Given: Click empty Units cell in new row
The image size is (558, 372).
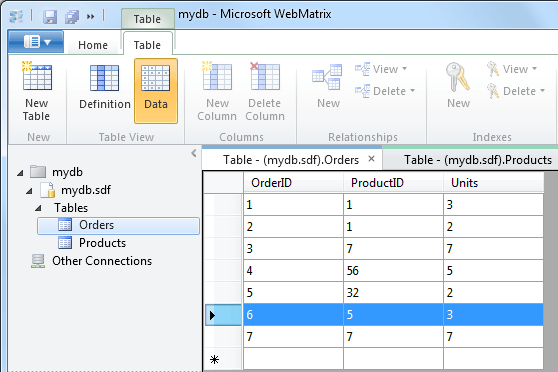Looking at the screenshot, I should tap(493, 360).
